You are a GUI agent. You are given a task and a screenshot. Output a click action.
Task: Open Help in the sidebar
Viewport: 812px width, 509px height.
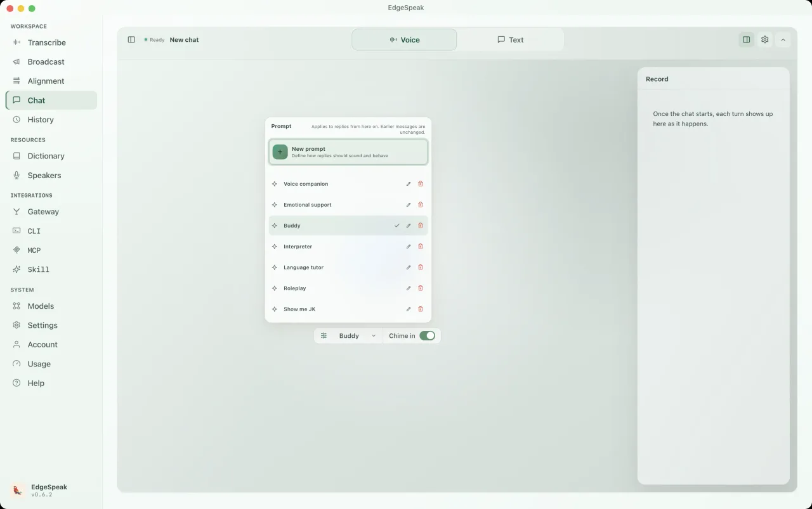pyautogui.click(x=51, y=383)
